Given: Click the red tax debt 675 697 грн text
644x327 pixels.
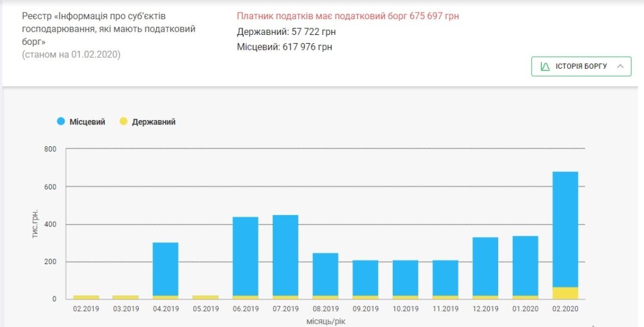Looking at the screenshot, I should tap(348, 16).
